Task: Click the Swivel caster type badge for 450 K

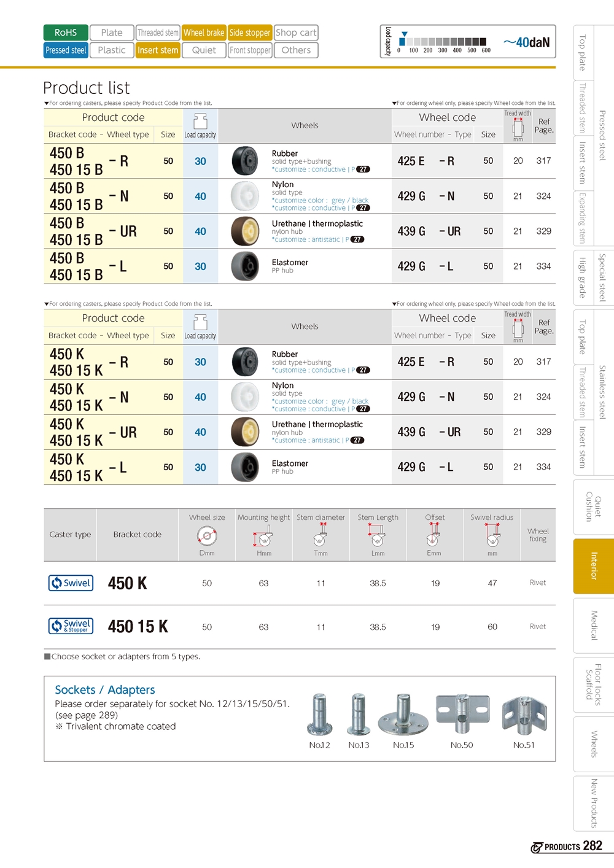Action: click(x=71, y=583)
